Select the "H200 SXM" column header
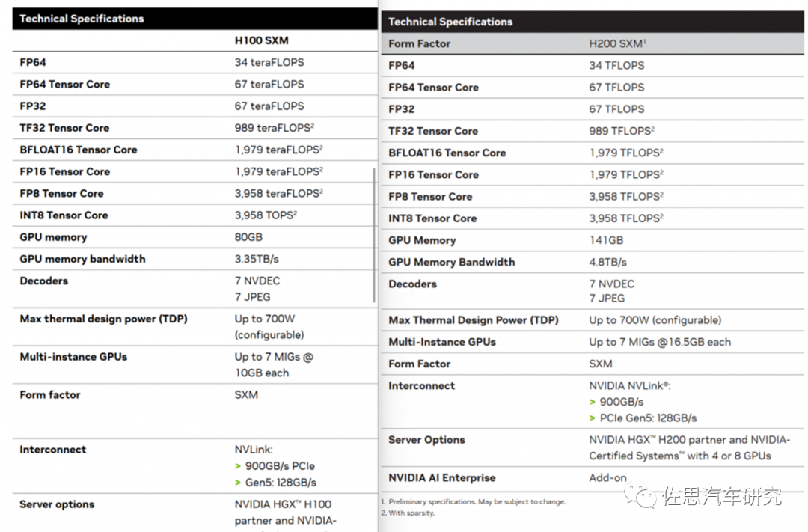Screen dimensions: 808x532 [616, 44]
